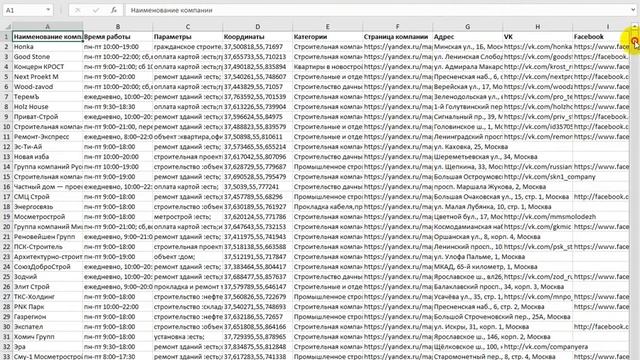
Task: Select the 'Координаты' header cell
Action: (x=258, y=37)
